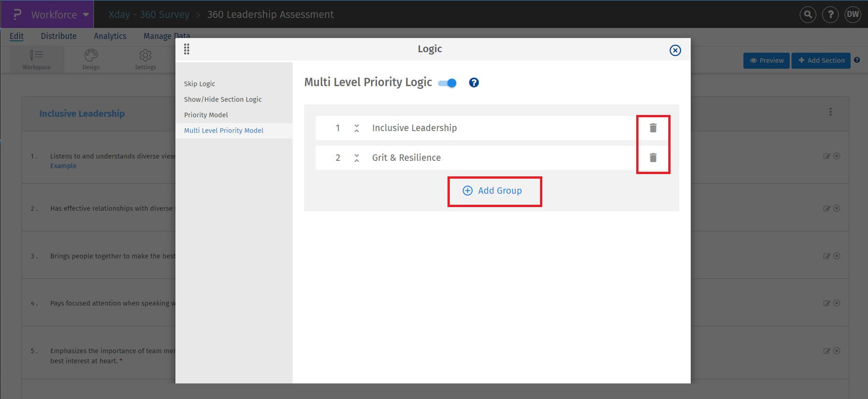868x399 pixels.
Task: Click the Multi Level Priority Logic help icon
Action: 474,82
